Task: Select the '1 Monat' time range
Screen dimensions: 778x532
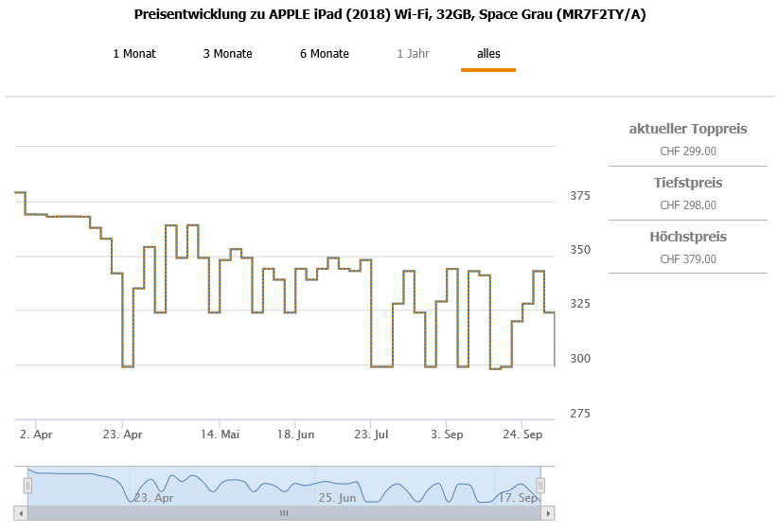Action: (134, 54)
